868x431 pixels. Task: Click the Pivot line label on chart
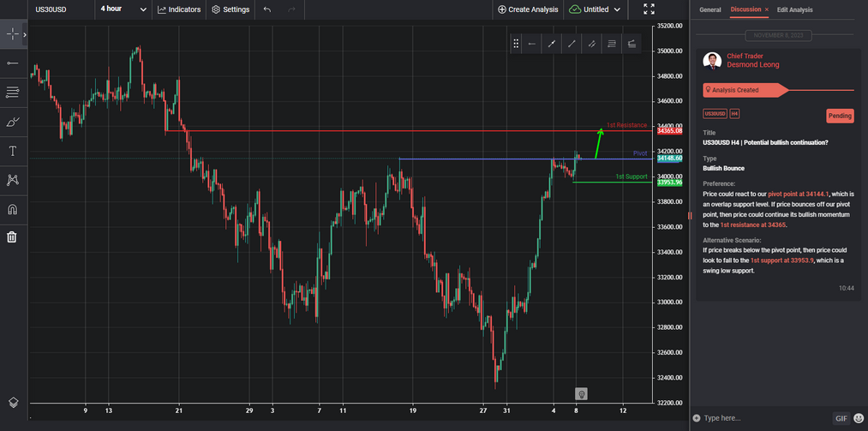point(640,153)
